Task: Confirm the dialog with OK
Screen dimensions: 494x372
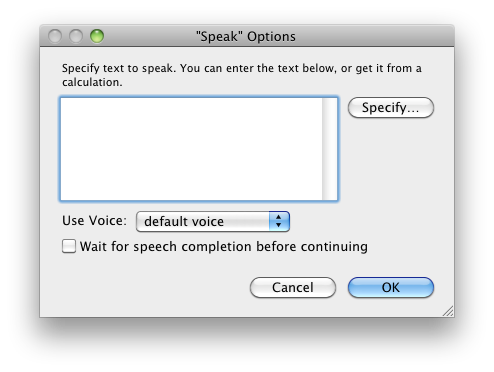Action: click(x=391, y=287)
